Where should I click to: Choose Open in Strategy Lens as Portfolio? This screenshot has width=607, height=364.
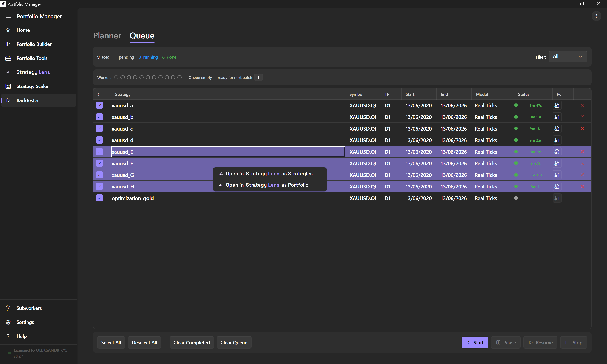point(269,185)
